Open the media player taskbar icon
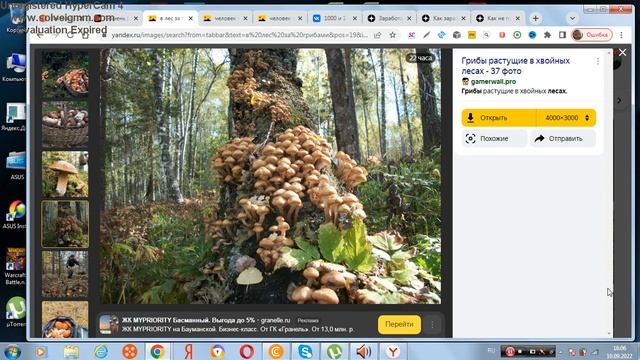The height and width of the screenshot is (360, 640). [x=41, y=351]
